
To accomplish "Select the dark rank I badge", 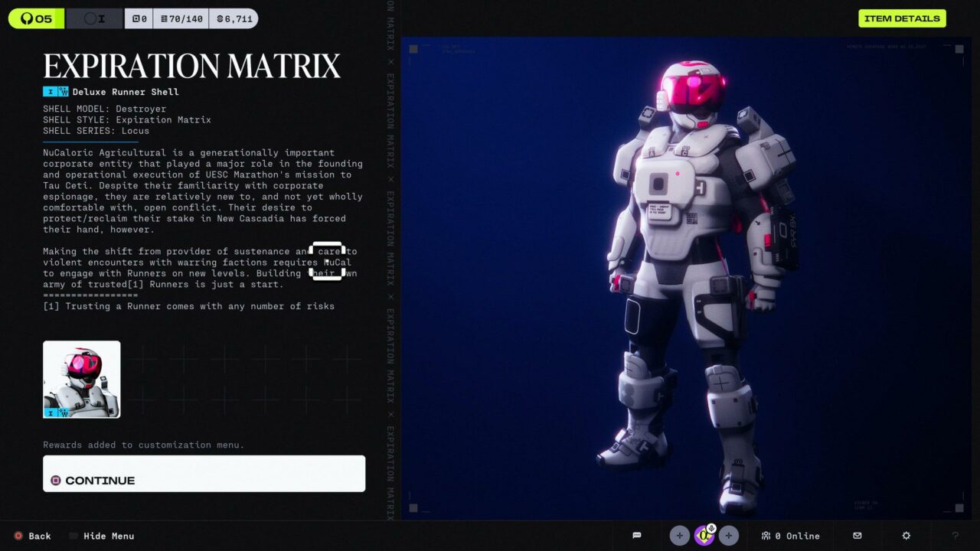I will (x=94, y=18).
